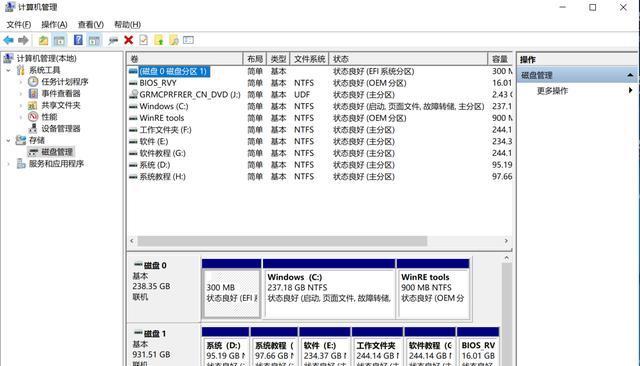Click the 300 MB EFI partition block
This screenshot has width=640, height=366.
[231, 288]
